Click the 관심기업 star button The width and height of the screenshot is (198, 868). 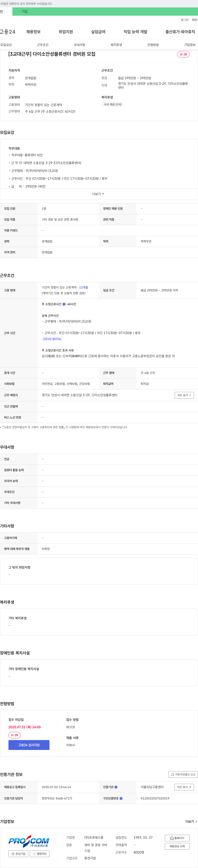point(18,854)
